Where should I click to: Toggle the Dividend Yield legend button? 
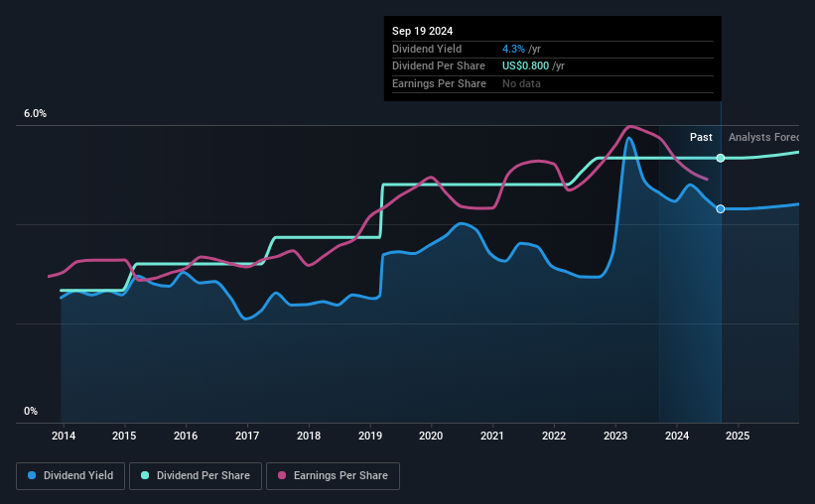(70, 476)
